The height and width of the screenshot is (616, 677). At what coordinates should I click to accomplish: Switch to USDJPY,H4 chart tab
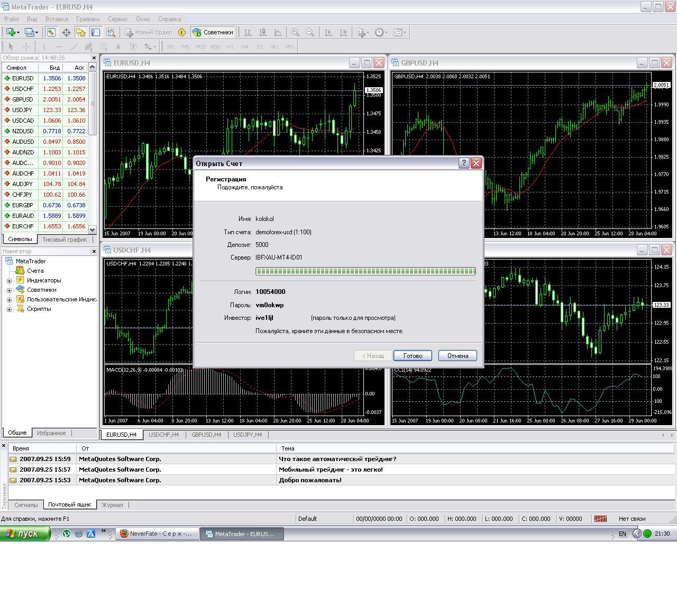pos(248,435)
